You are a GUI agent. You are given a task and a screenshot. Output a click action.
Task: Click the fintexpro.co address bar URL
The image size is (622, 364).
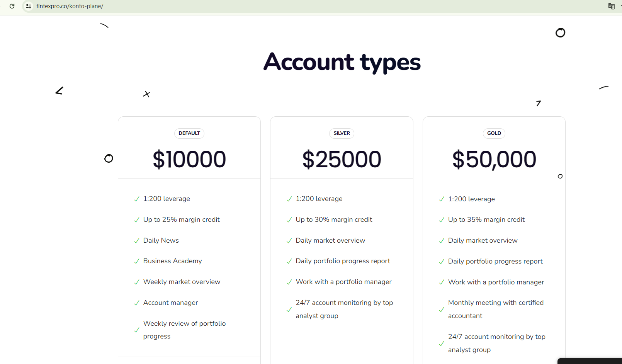pos(70,6)
